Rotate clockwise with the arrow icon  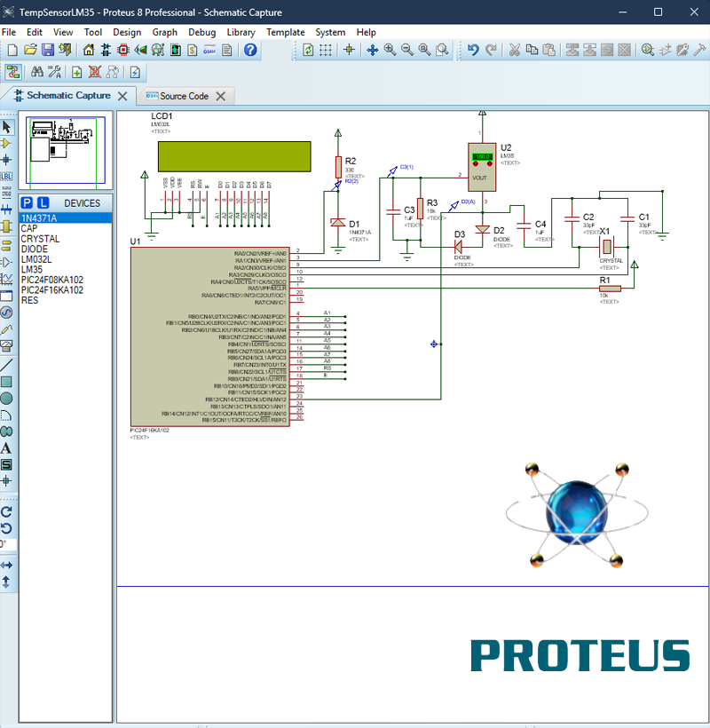[x=6, y=512]
